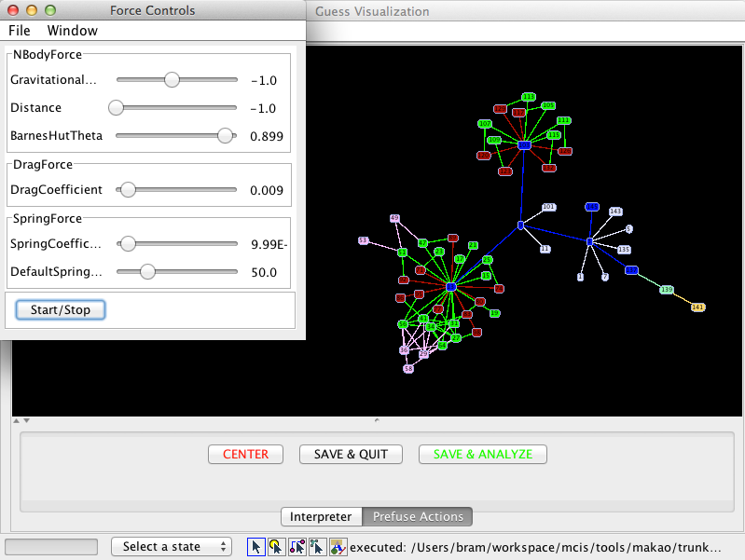Screen dimensions: 745x560
Task: Open the Select a state dropdown
Action: 172,547
